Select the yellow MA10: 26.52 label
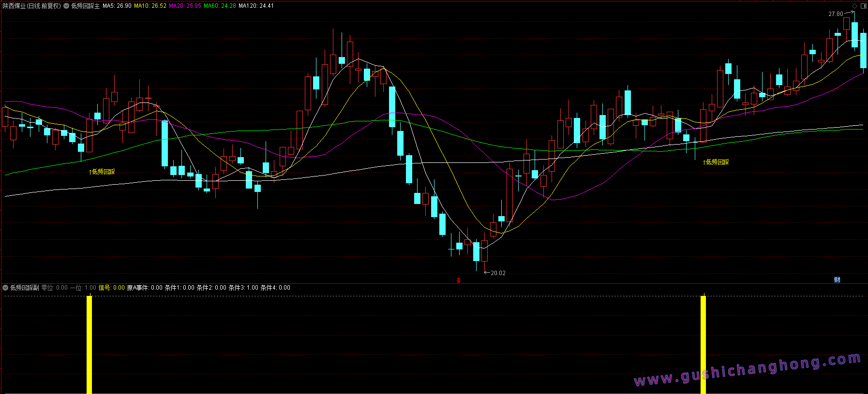868x394 pixels. click(x=150, y=6)
